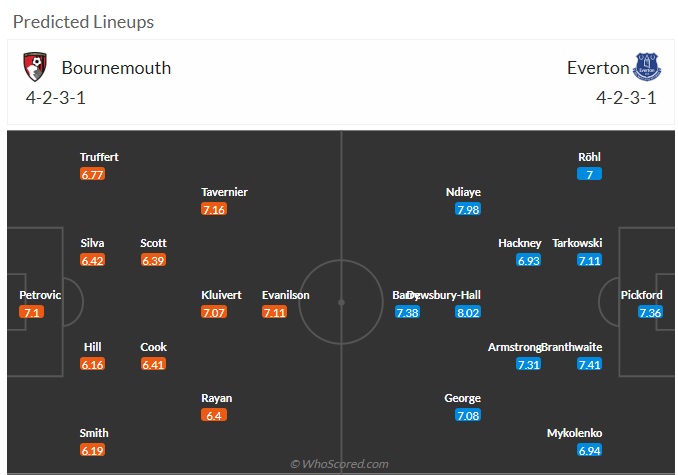678x475 pixels.
Task: Select Smith player name
Action: [x=94, y=433]
